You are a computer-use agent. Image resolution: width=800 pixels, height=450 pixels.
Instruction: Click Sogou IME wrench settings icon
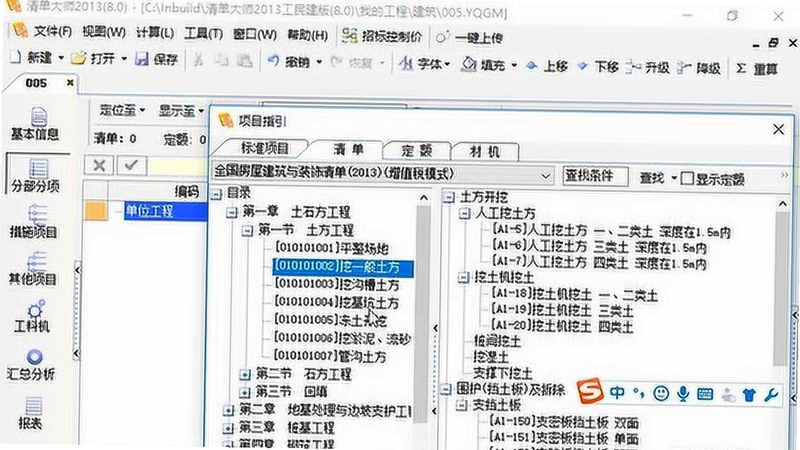click(x=770, y=394)
